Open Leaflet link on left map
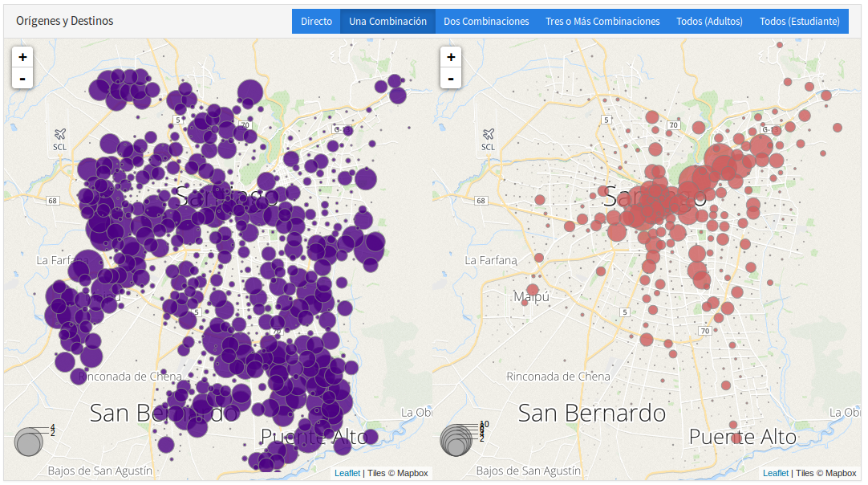Image resolution: width=868 pixels, height=485 pixels. [x=347, y=473]
